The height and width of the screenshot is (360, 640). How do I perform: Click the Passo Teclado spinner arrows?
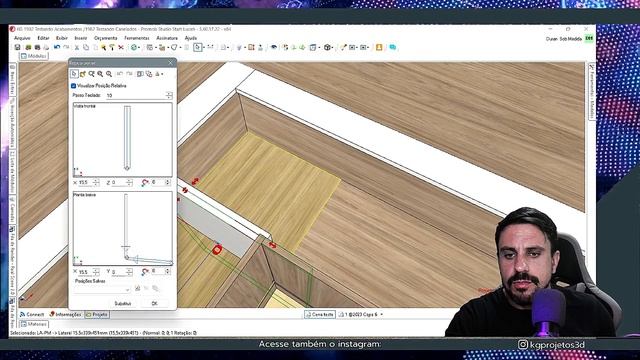click(x=169, y=95)
